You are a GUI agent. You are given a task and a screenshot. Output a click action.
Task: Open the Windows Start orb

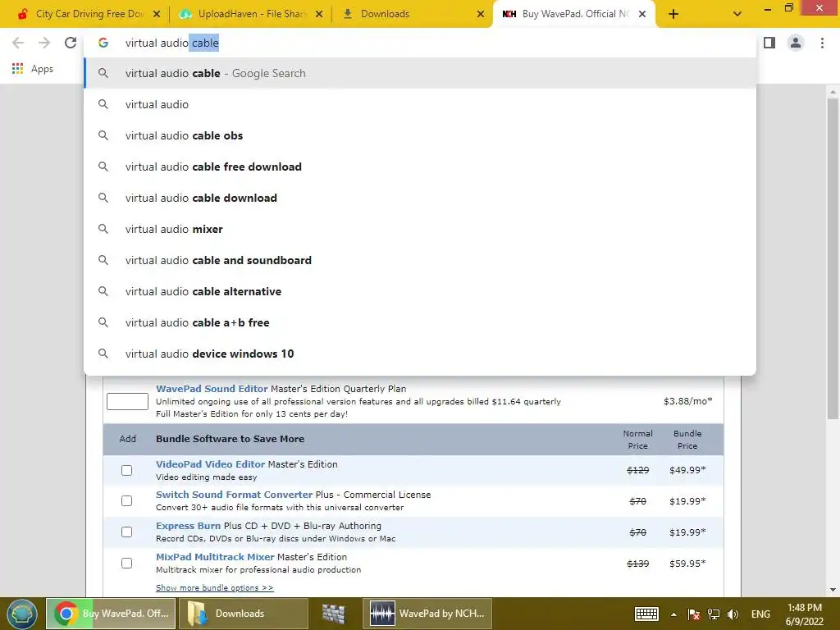(x=21, y=614)
